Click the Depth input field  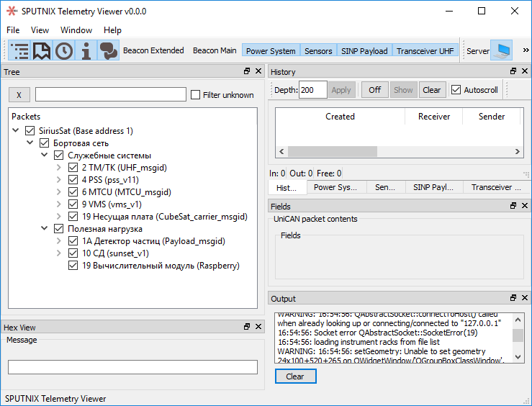(x=313, y=90)
